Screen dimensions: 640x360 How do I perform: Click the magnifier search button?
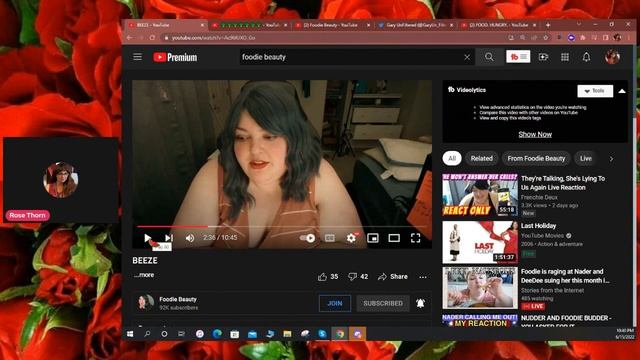pyautogui.click(x=489, y=57)
